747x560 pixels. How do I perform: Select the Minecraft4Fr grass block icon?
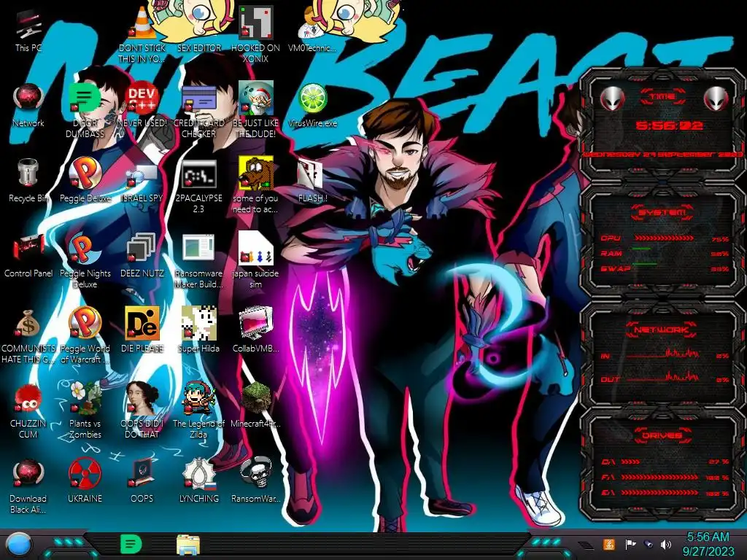tap(256, 405)
